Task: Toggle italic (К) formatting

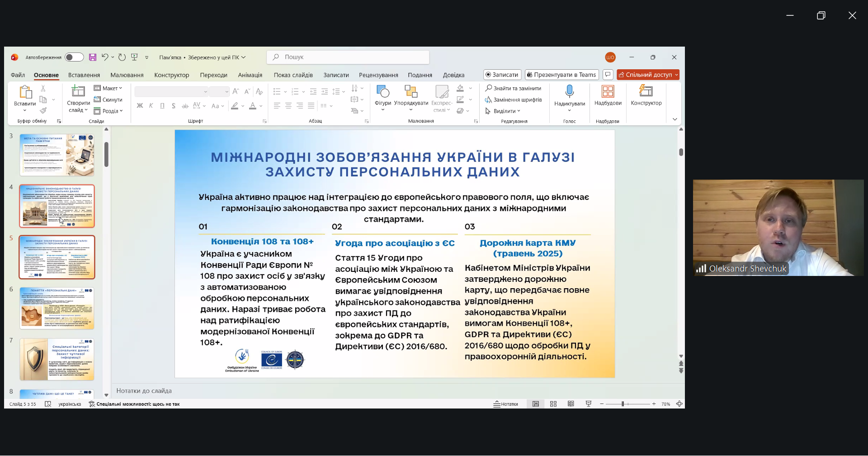Action: tap(151, 106)
